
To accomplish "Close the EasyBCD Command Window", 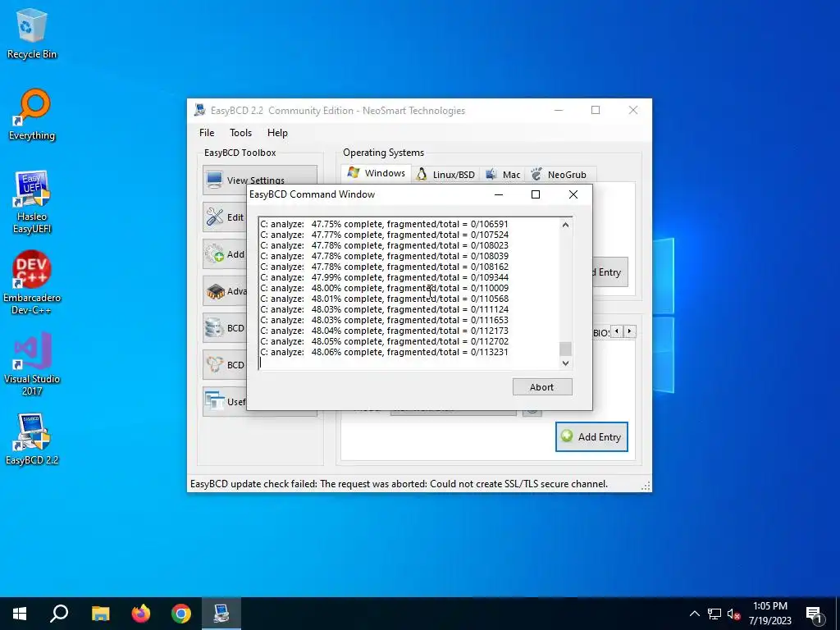I will click(573, 194).
